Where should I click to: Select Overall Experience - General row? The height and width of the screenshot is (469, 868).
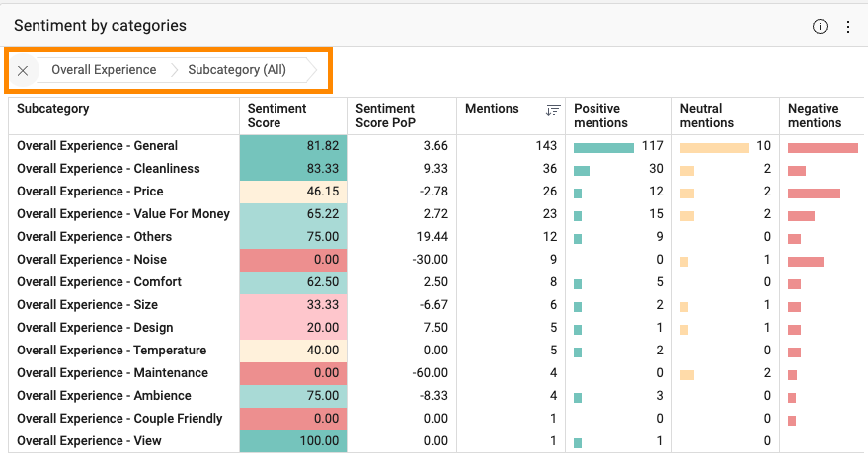coord(98,146)
